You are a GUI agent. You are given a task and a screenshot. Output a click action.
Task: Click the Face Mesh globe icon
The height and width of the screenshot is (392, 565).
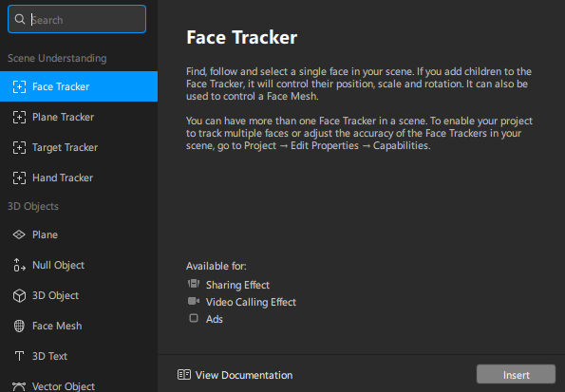(19, 326)
